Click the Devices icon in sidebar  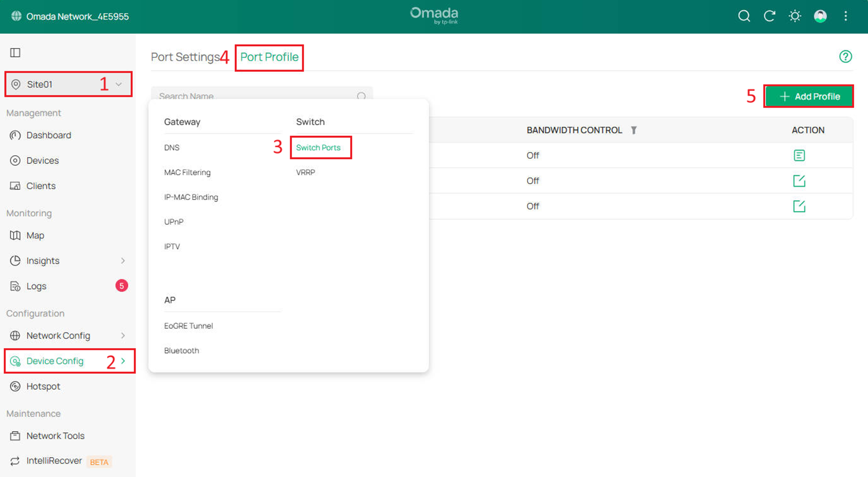tap(15, 160)
